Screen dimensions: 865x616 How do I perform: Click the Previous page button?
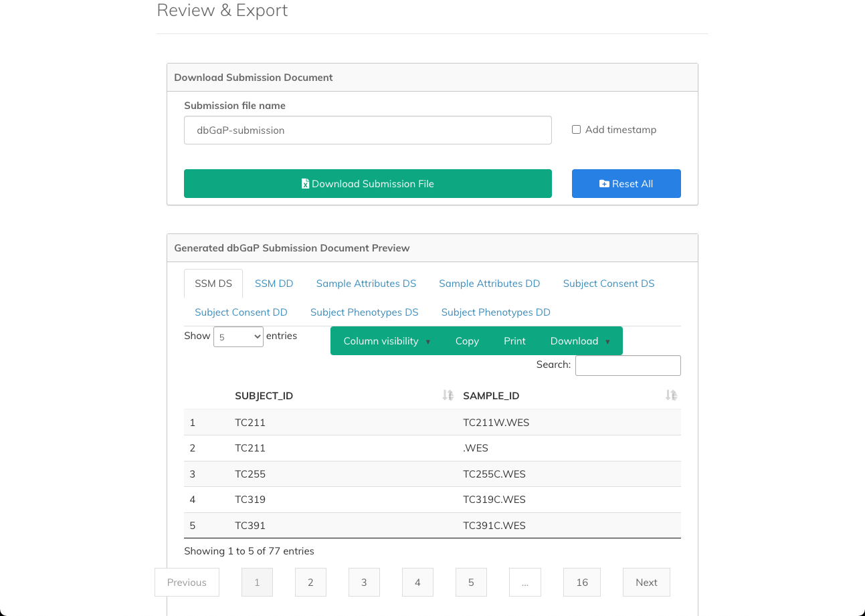(187, 583)
